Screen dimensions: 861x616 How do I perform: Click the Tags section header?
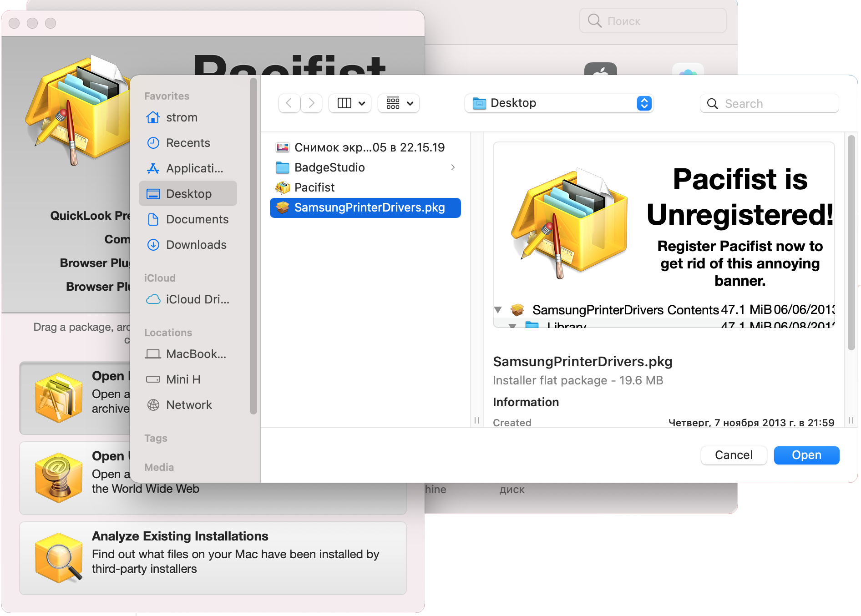pyautogui.click(x=156, y=438)
